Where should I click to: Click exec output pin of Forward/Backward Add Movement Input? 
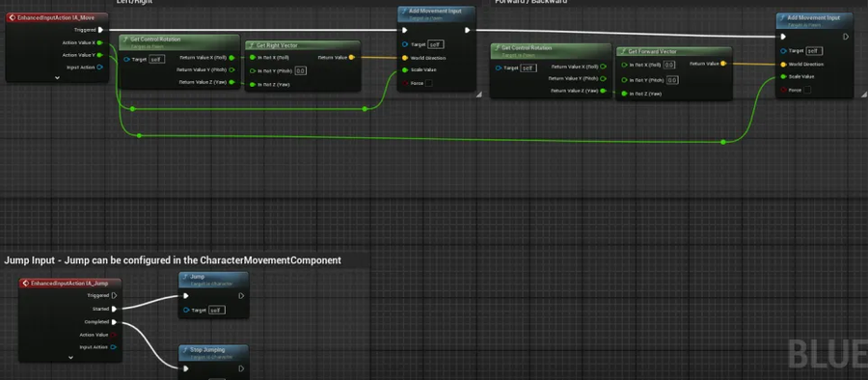coord(846,37)
